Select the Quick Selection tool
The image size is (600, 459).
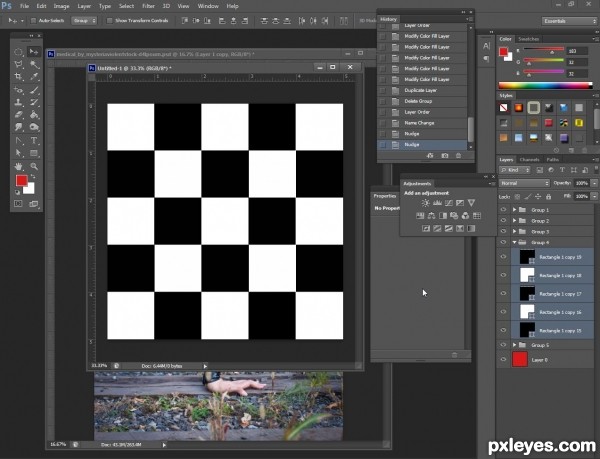[34, 64]
